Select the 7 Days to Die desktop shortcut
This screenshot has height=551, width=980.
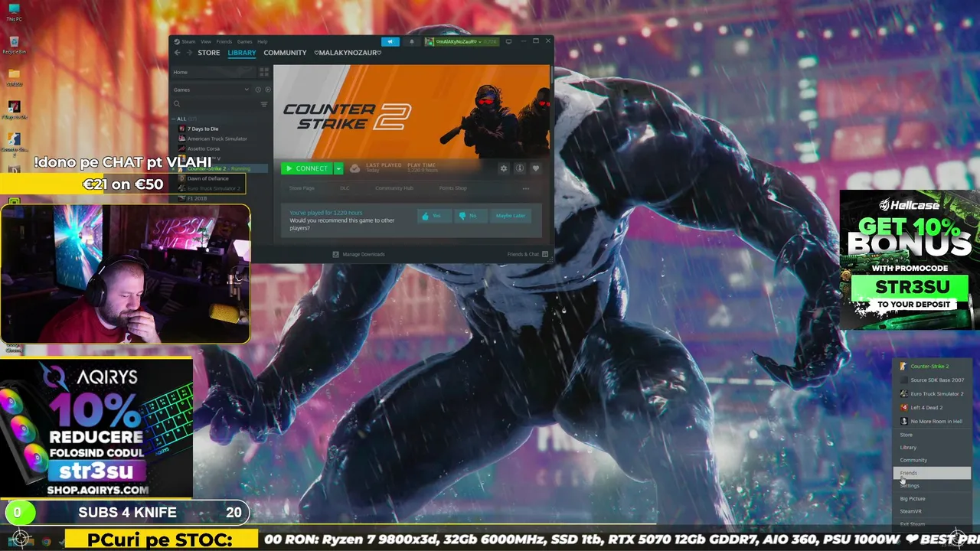coord(14,109)
